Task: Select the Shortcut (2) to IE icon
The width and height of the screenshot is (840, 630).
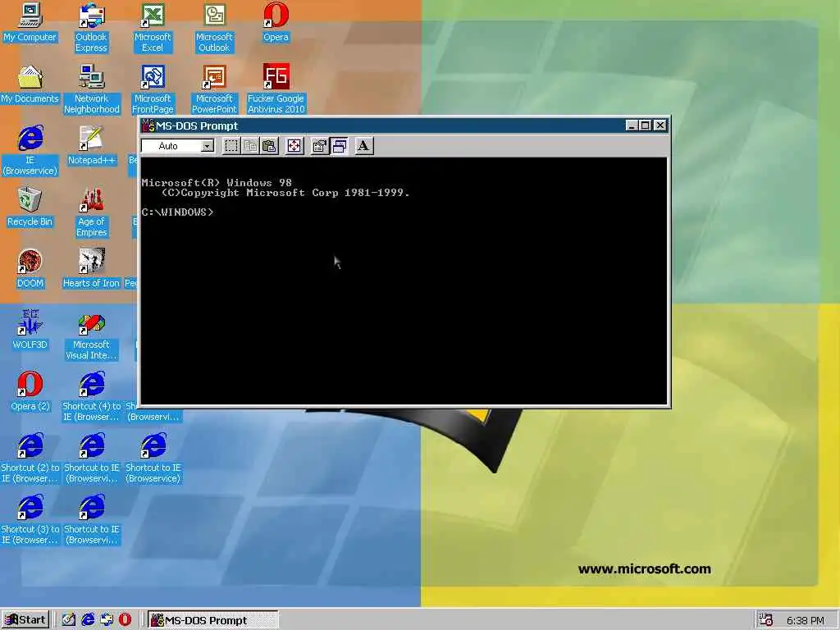Action: click(30, 459)
